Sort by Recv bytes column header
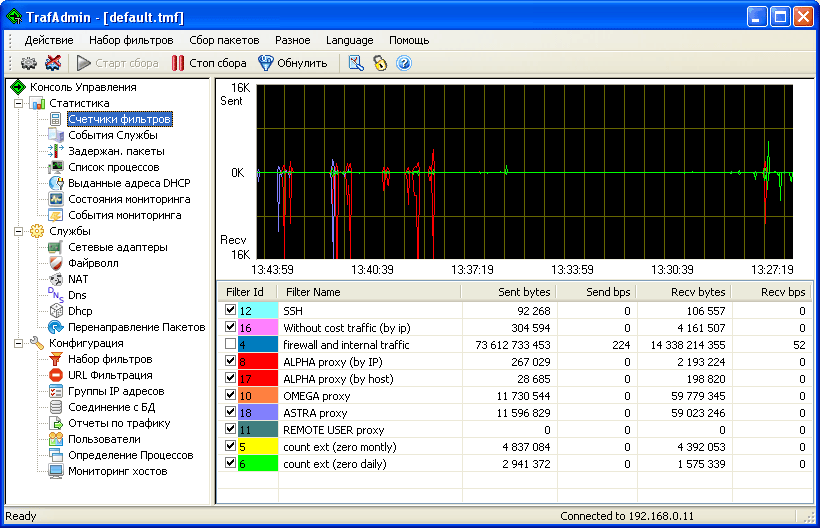 (683, 292)
